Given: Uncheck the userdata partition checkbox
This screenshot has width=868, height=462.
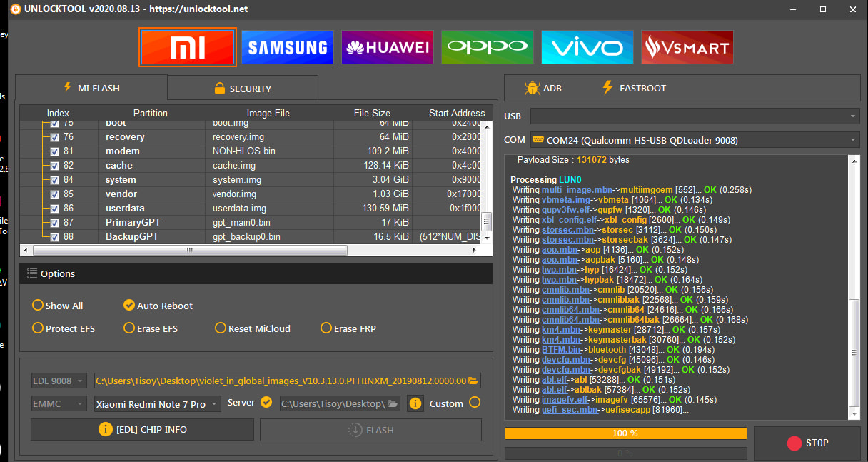Looking at the screenshot, I should tap(54, 209).
